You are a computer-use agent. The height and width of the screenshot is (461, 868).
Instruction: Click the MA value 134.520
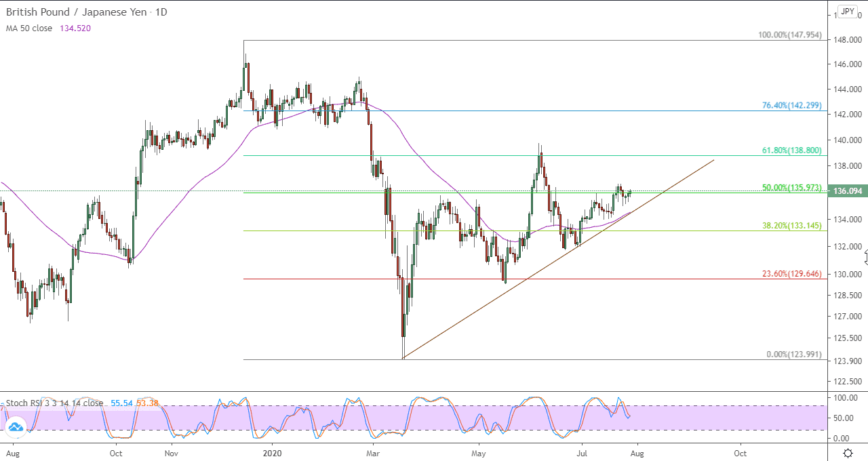[x=75, y=28]
